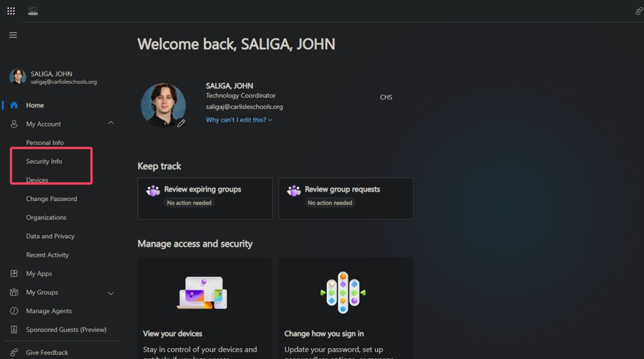
Task: Open Change Password page
Action: [x=52, y=199]
